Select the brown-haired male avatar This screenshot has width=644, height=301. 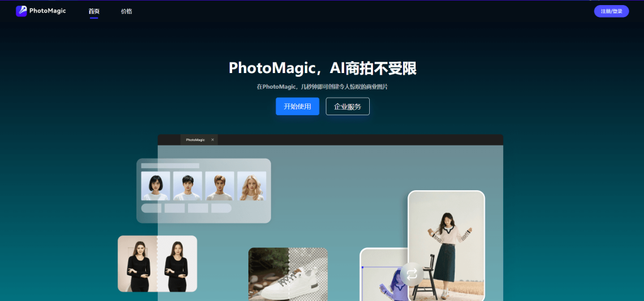click(x=219, y=186)
